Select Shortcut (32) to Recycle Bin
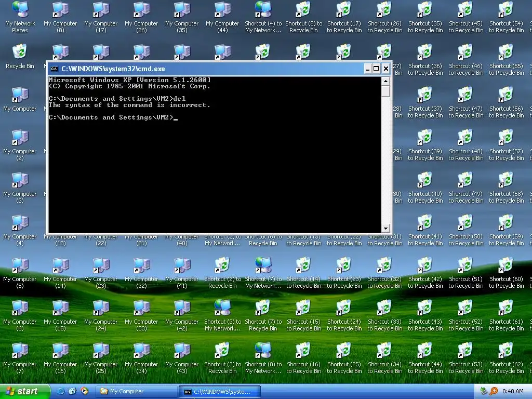Screen dimensions: 532x399 (385, 273)
